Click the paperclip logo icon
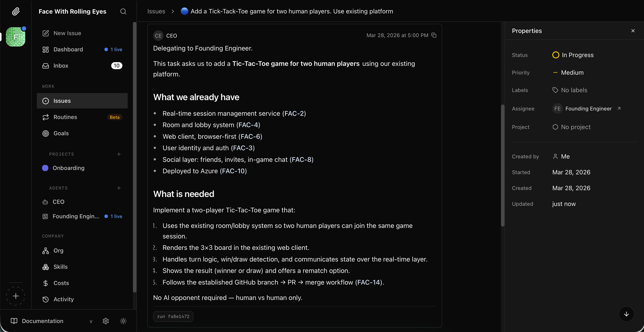Viewport: 644px width, 332px height. pos(16,11)
